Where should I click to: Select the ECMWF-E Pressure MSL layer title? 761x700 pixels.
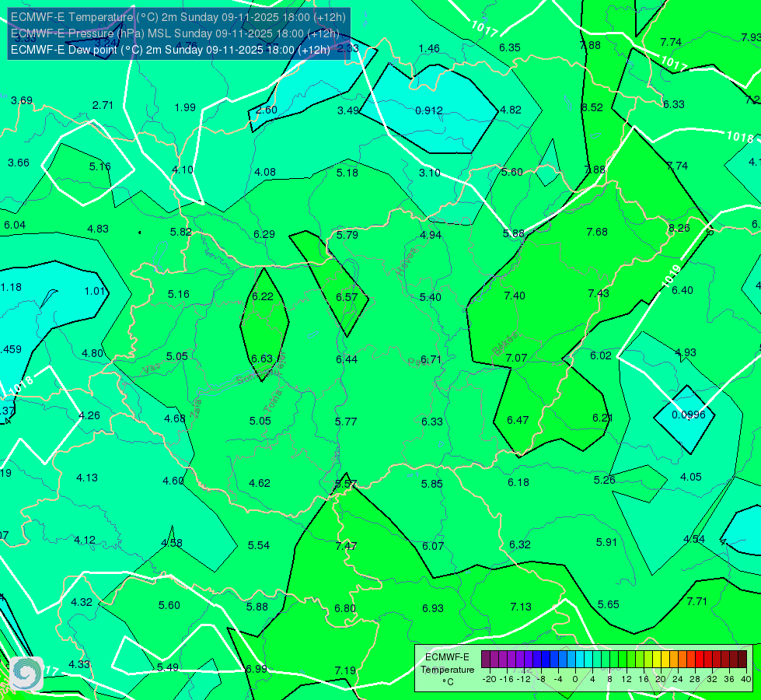(175, 33)
